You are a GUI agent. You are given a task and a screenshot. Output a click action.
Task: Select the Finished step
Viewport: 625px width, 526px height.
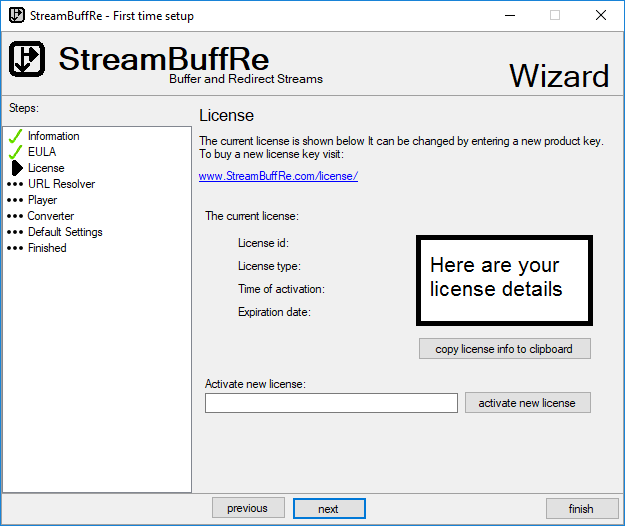pos(47,248)
